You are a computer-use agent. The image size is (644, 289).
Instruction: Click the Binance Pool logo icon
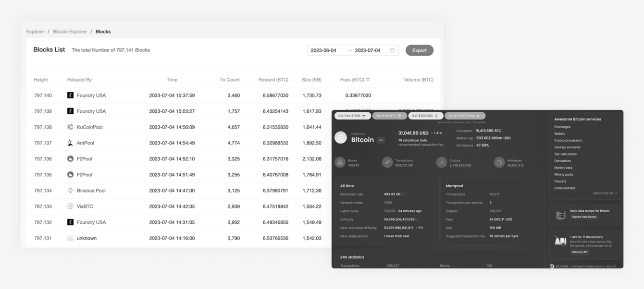(70, 191)
